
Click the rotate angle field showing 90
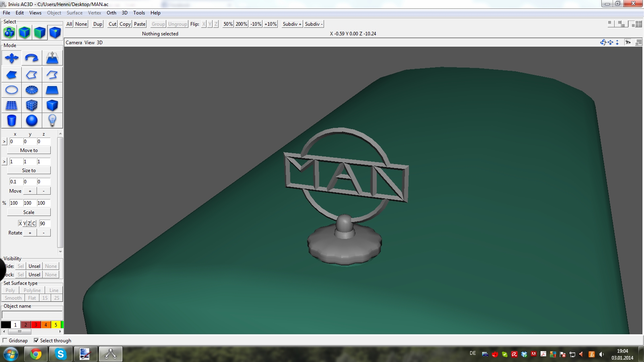tap(45, 224)
